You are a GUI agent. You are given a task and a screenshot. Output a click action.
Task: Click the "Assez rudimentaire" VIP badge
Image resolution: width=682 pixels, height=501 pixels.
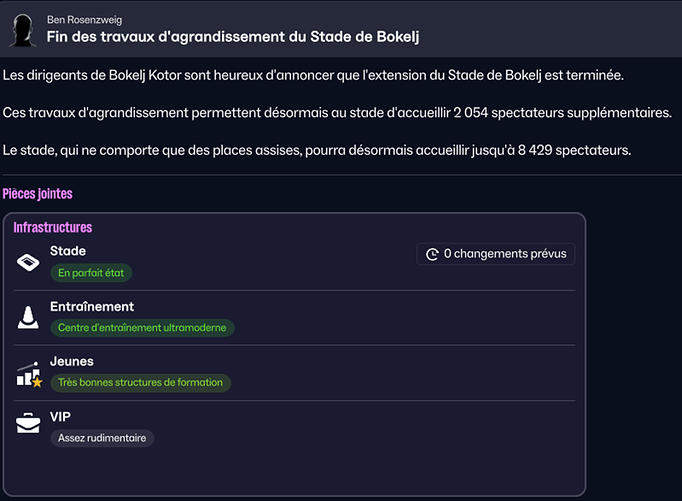102,437
